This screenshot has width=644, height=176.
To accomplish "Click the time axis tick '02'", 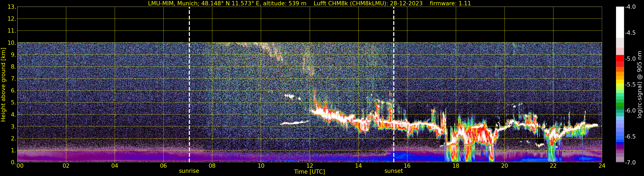I will 66,166.
